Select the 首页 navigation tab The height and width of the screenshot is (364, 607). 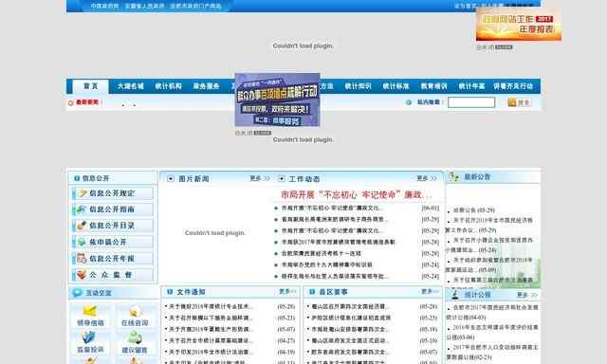pyautogui.click(x=91, y=86)
